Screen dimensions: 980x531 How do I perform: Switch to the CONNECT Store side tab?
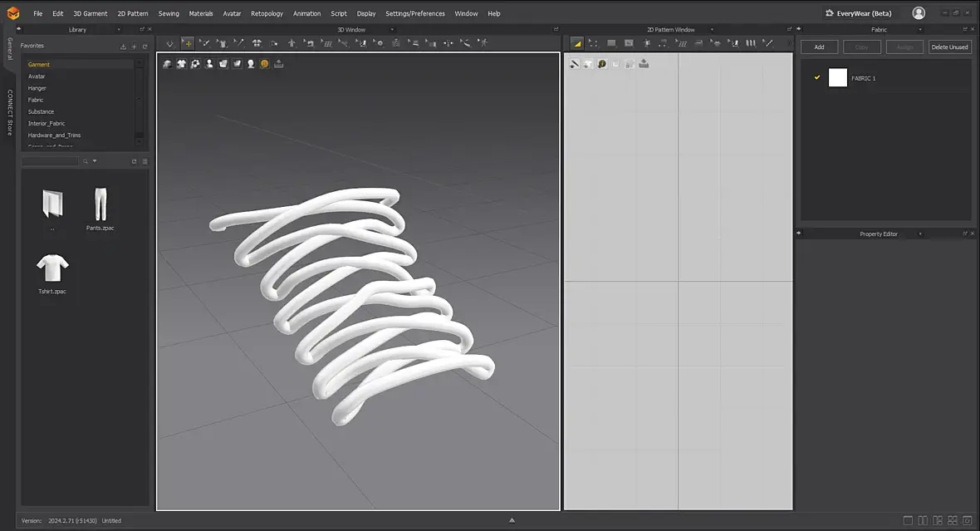[10, 112]
